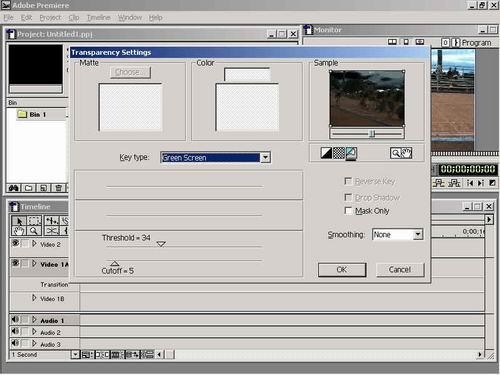
Task: Click the Insert edit icon in Monitor
Action: point(439,183)
